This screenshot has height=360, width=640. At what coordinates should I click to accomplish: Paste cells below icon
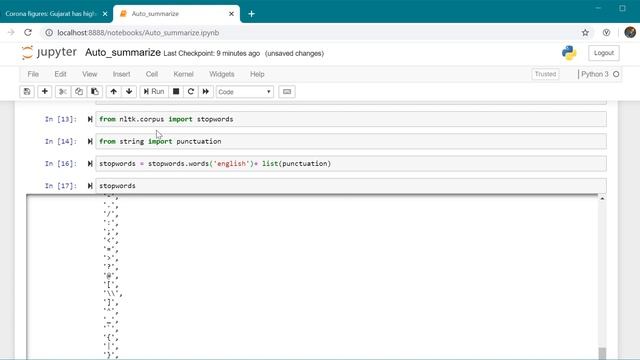click(x=95, y=91)
